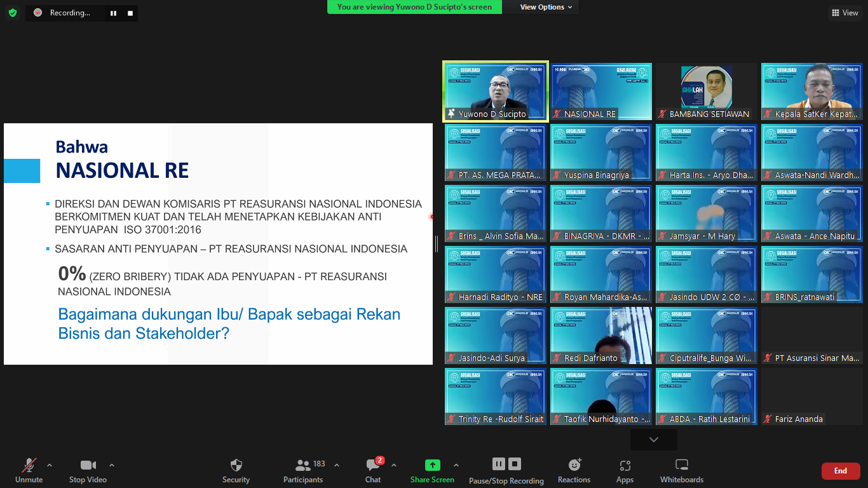Select the BINAGRIYA - DKMR tile
The image size is (868, 488).
(601, 213)
